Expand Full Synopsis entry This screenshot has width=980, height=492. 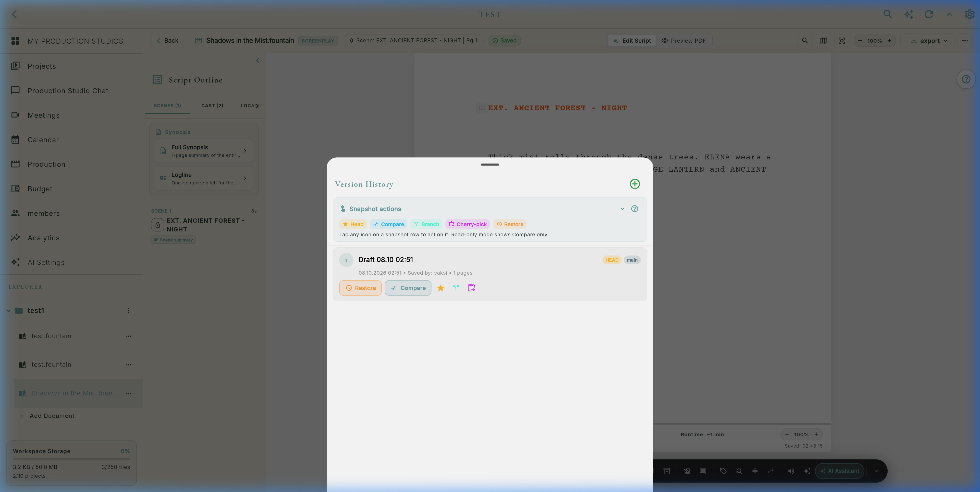point(204,151)
